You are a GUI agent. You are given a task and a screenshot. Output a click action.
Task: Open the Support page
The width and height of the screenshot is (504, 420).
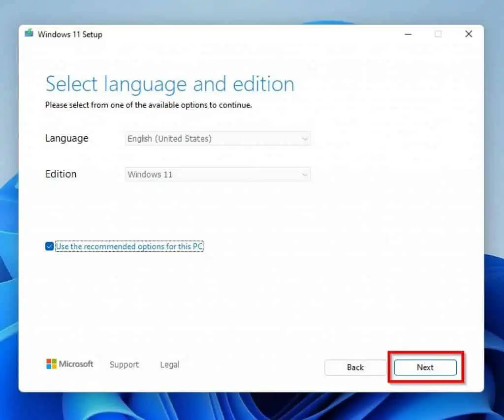coord(124,364)
